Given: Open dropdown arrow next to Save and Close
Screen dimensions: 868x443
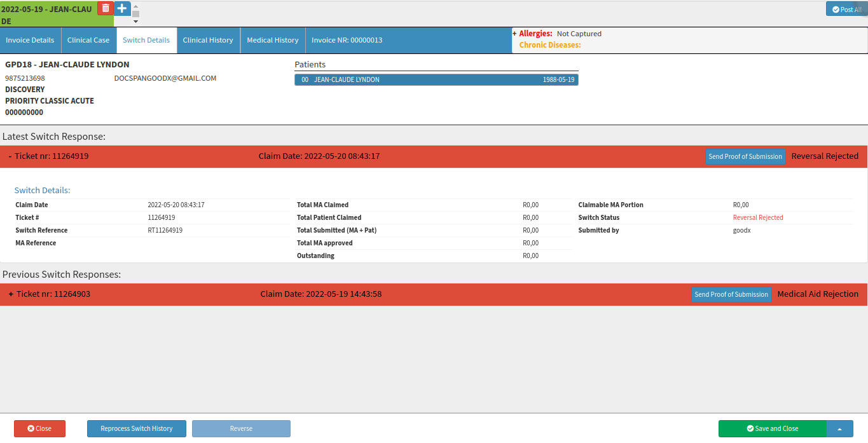Looking at the screenshot, I should [839, 429].
